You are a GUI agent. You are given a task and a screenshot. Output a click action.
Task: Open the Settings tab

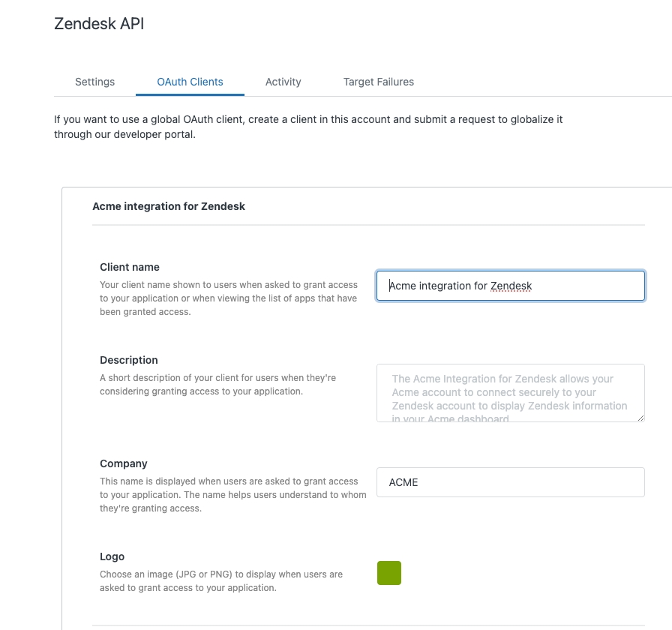94,82
